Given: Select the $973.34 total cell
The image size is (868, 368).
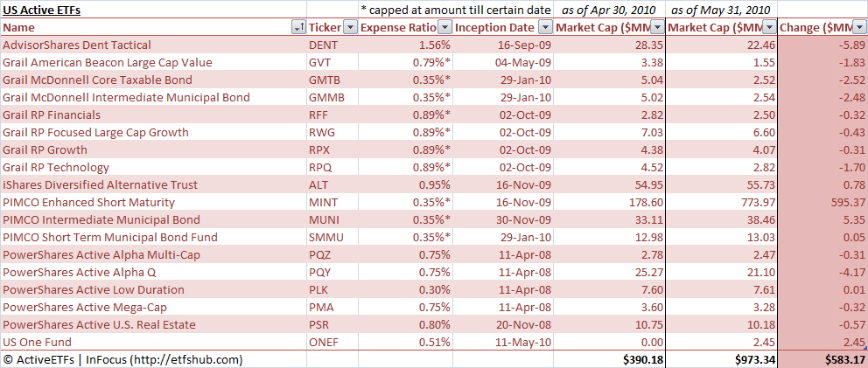Looking at the screenshot, I should point(722,360).
